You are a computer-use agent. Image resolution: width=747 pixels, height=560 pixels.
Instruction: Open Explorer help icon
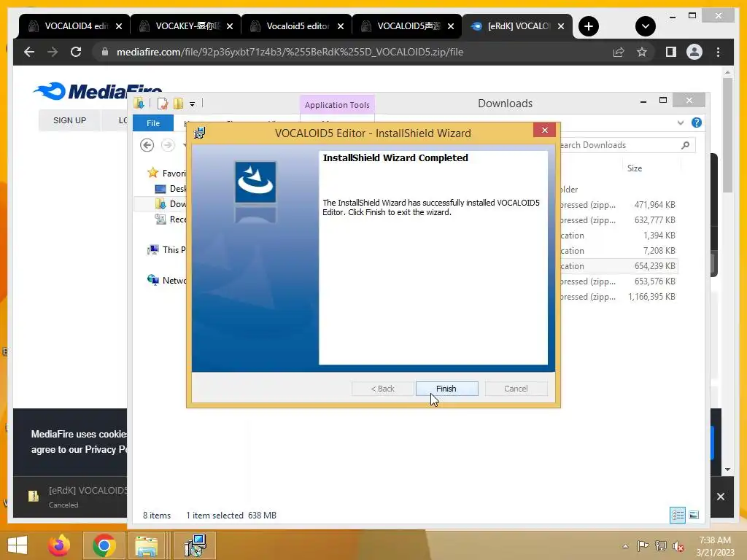pos(697,122)
